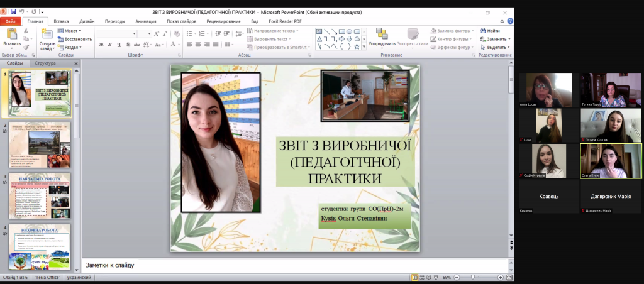Toggle bold (Ж) formatting
Viewport: 644px width, 284px height.
click(101, 45)
